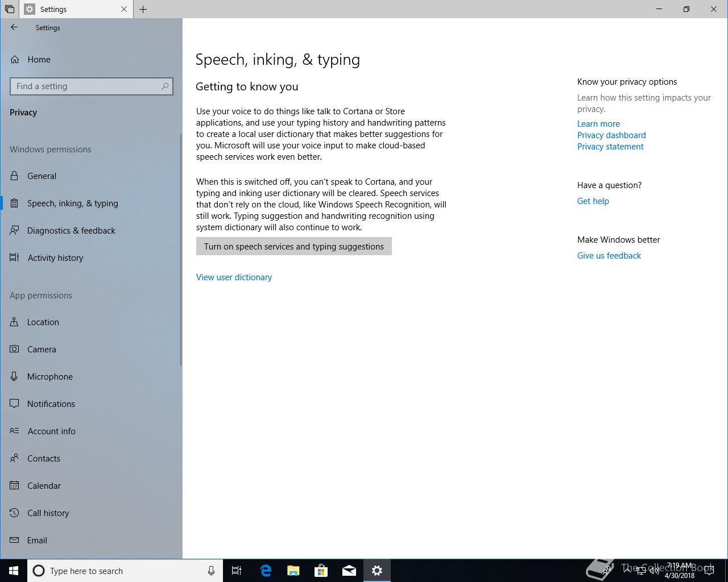
Task: Open the Privacy statement link
Action: [x=610, y=147]
